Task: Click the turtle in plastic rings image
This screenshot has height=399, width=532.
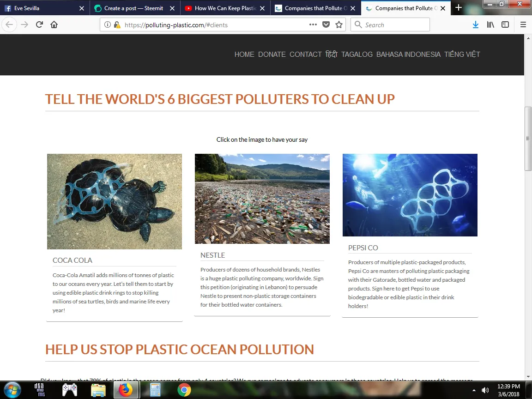Action: [115, 201]
